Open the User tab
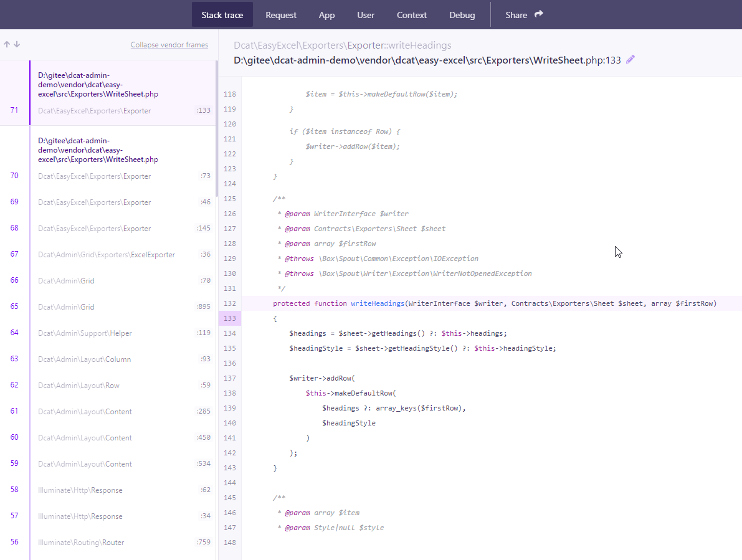Image resolution: width=742 pixels, height=560 pixels. pos(366,14)
